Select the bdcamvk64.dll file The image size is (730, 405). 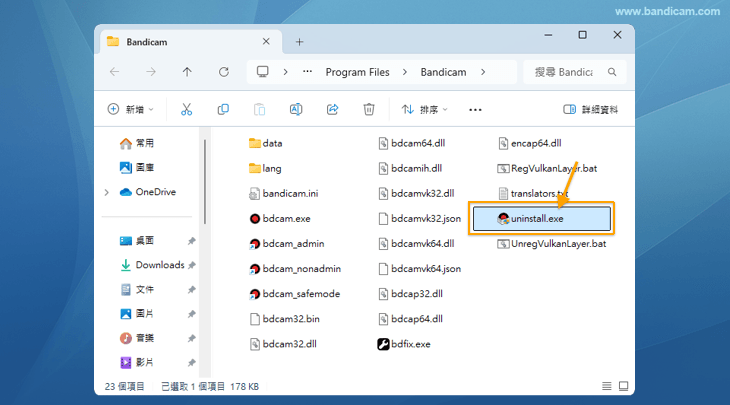pos(416,244)
